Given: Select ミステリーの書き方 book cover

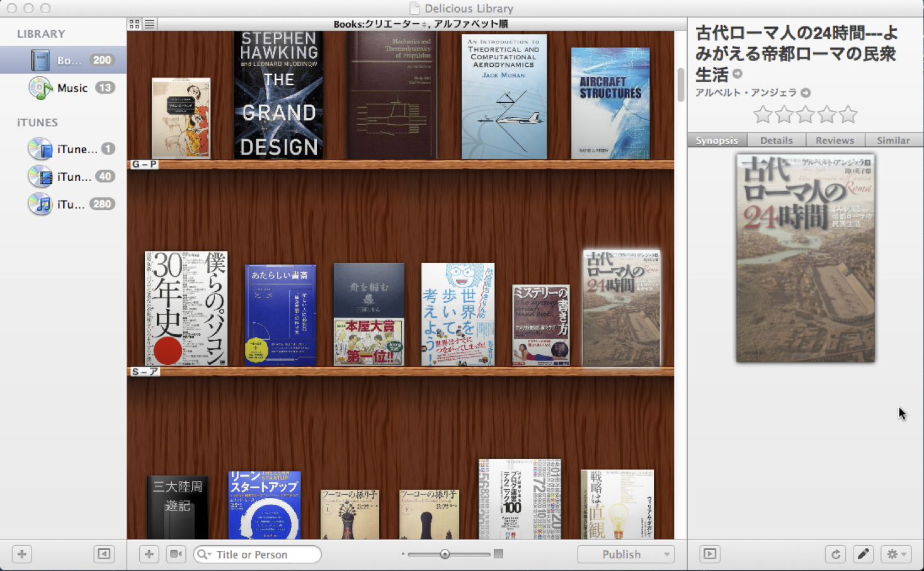Looking at the screenshot, I should click(x=541, y=325).
